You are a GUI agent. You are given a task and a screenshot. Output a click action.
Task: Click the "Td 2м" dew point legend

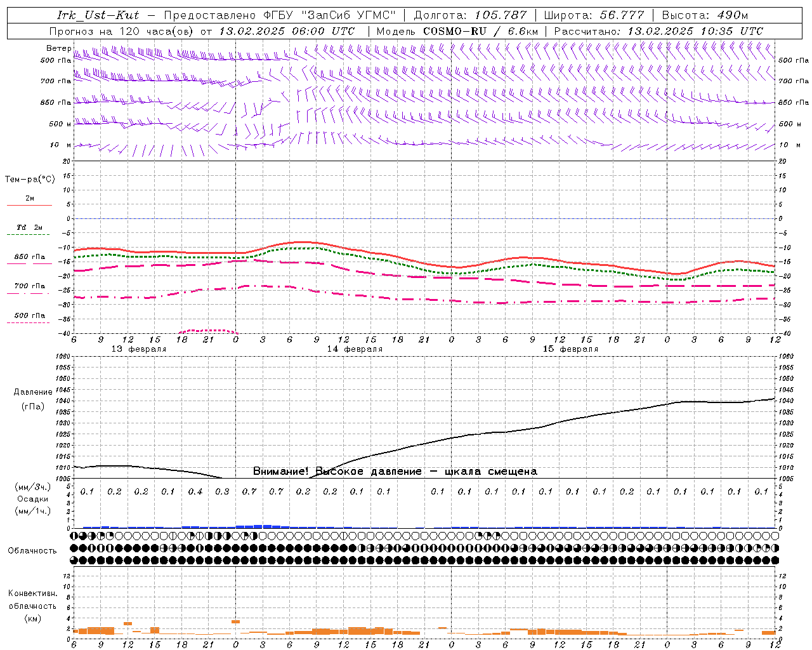click(30, 227)
